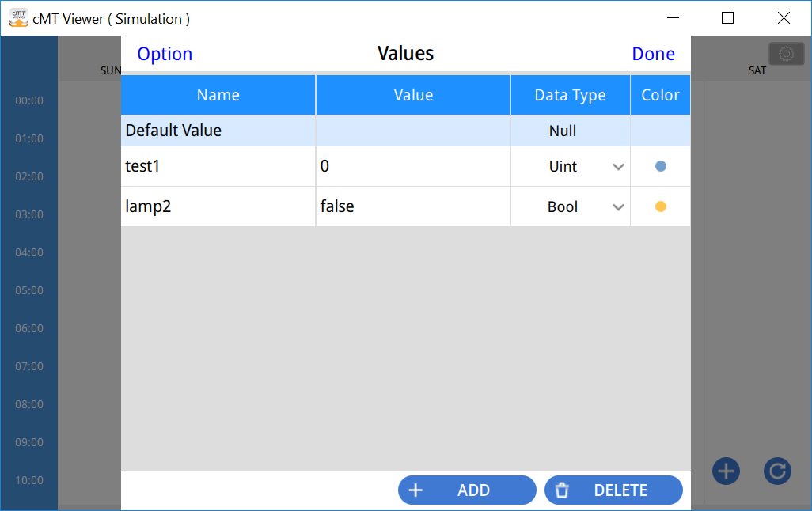Image resolution: width=812 pixels, height=511 pixels.
Task: Click the trash can icon
Action: (562, 490)
